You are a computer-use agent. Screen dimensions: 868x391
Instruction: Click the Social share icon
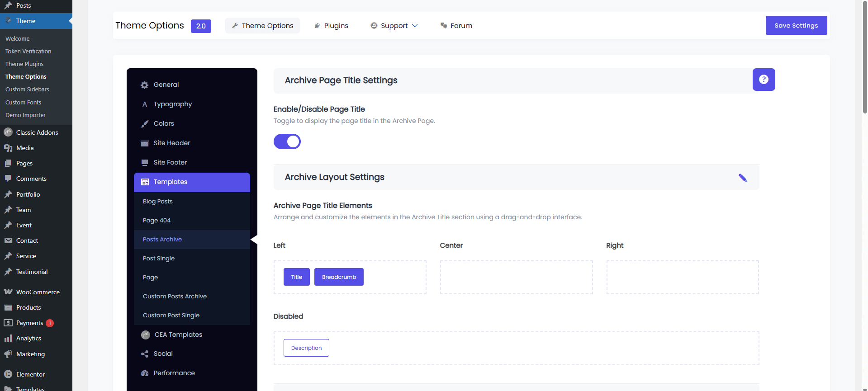pos(145,354)
